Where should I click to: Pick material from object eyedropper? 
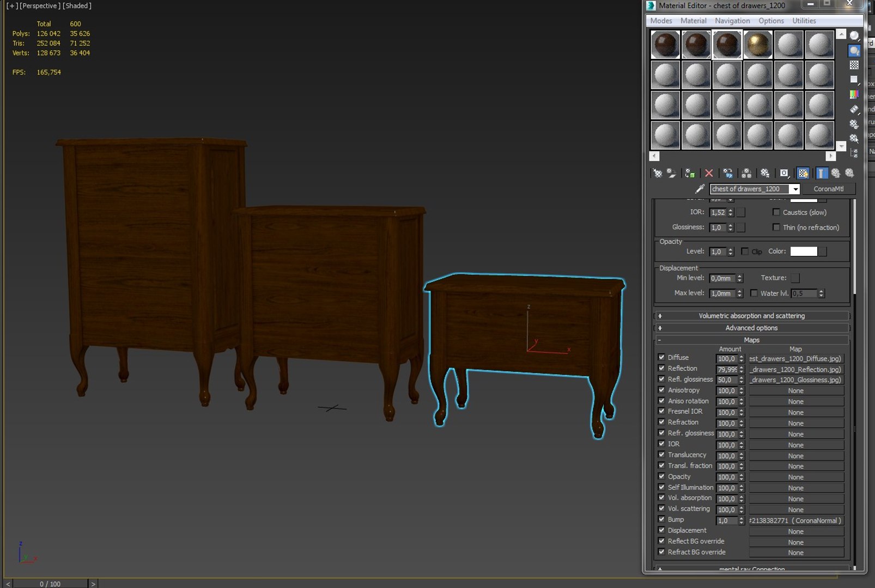point(700,189)
